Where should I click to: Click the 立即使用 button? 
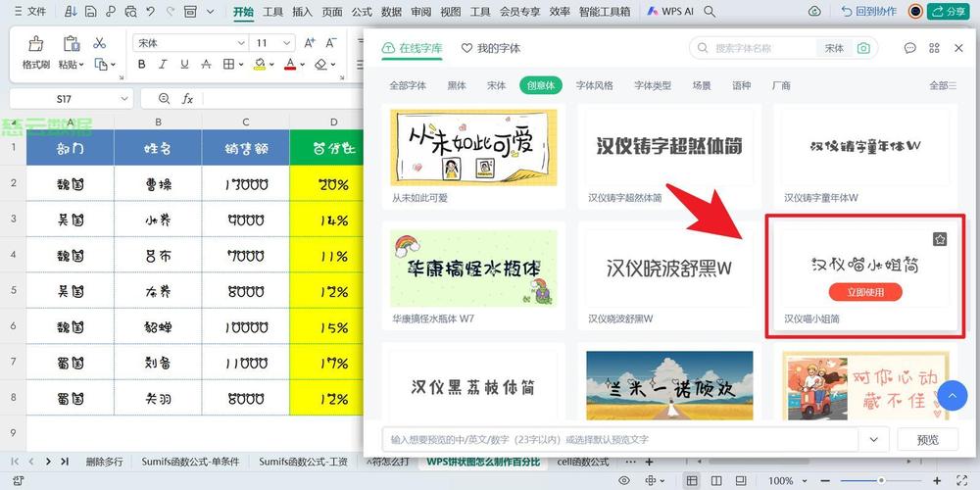[x=865, y=292]
